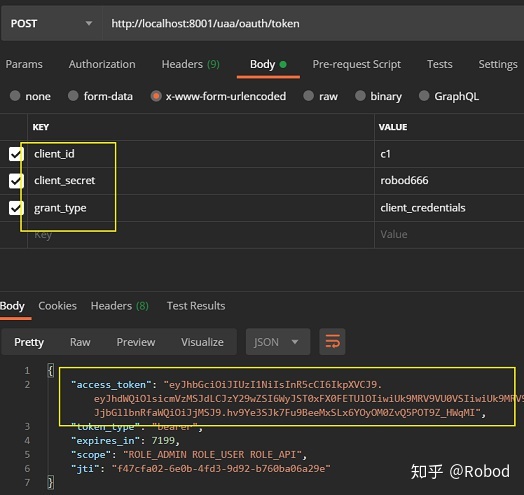
Task: Open the Authorization tab
Action: 102,64
